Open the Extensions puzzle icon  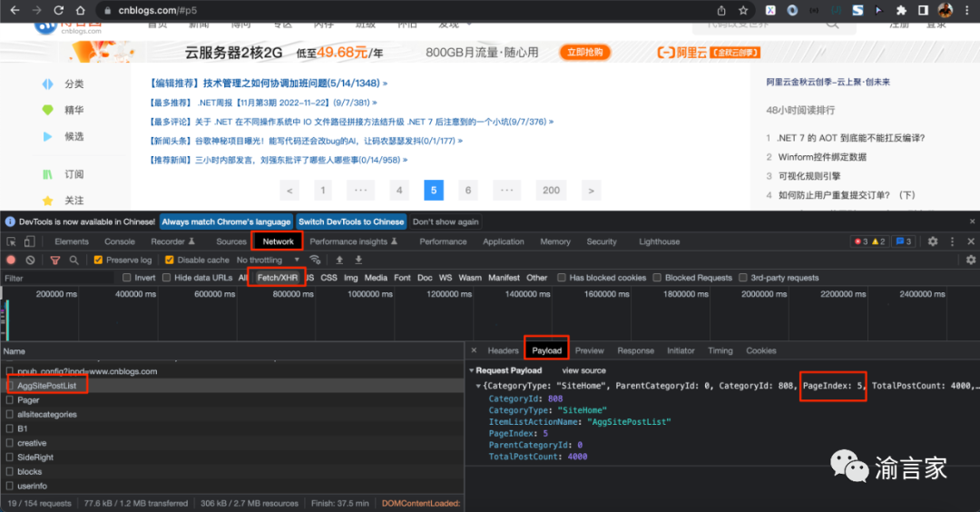pyautogui.click(x=901, y=11)
